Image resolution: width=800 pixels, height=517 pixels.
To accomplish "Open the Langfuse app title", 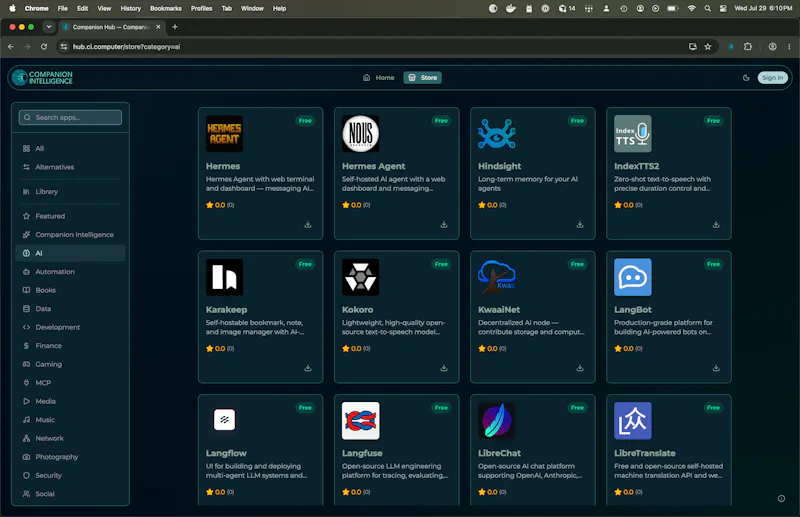I will (x=362, y=453).
